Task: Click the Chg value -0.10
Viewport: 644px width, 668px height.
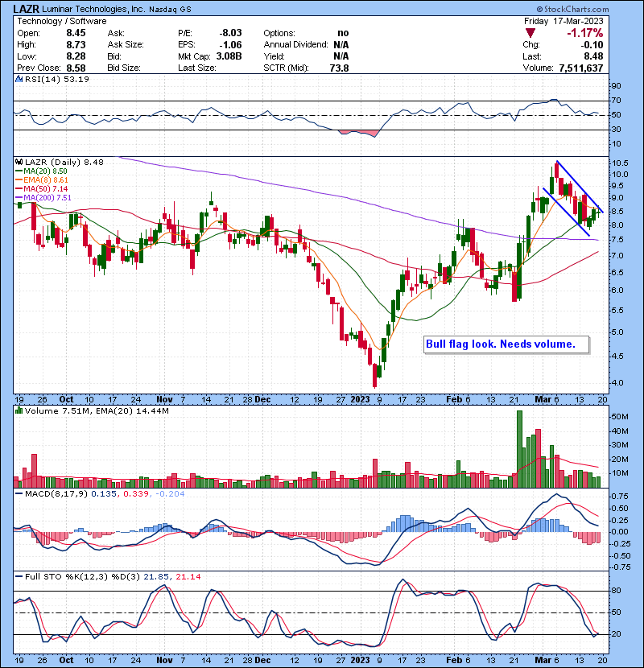Action: [592, 45]
